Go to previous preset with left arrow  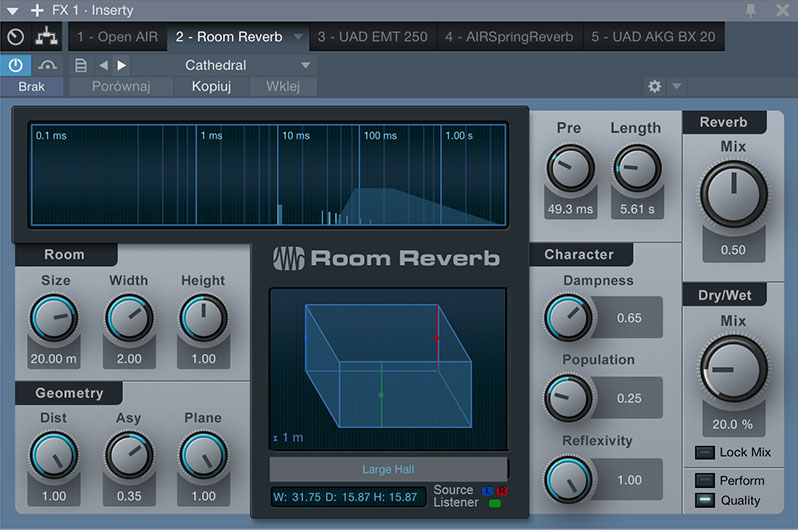coord(103,65)
